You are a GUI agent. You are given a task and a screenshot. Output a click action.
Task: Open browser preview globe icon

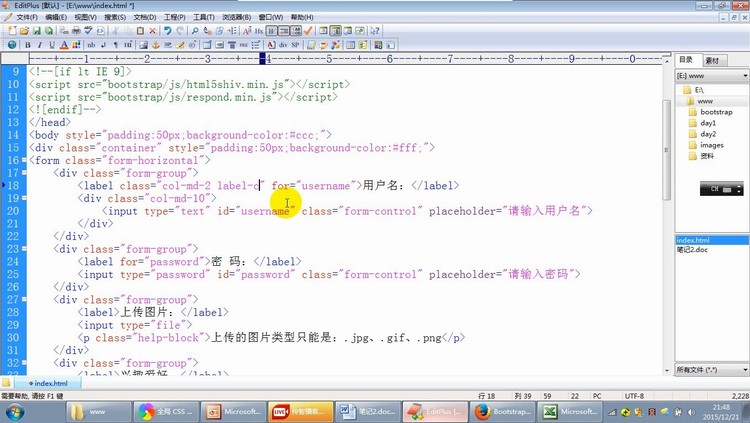coord(11,45)
